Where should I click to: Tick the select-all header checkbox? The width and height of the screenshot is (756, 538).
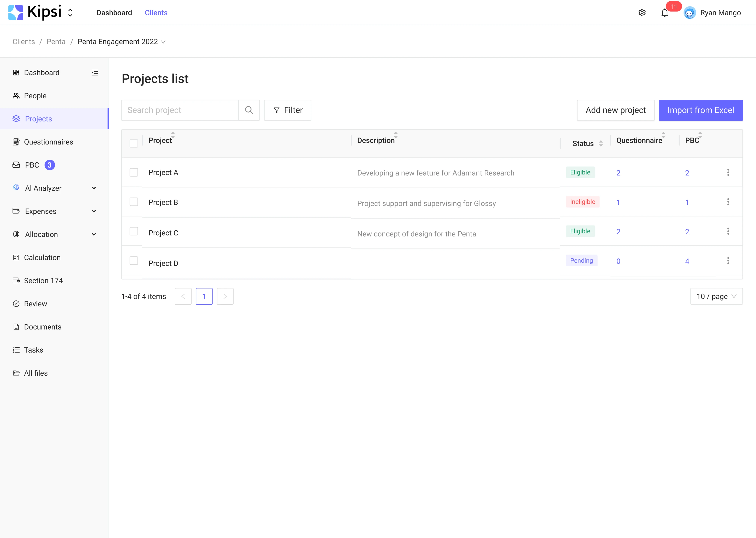pos(134,143)
